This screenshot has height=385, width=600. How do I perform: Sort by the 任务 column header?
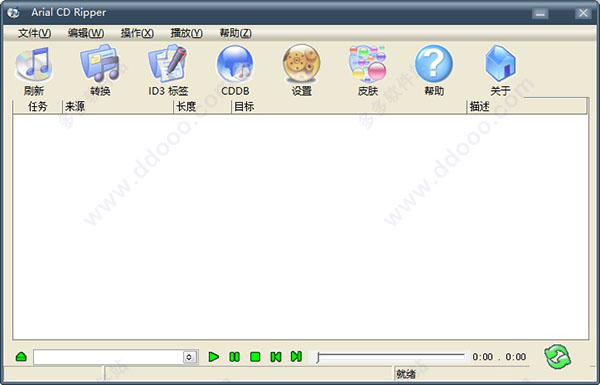[x=38, y=106]
